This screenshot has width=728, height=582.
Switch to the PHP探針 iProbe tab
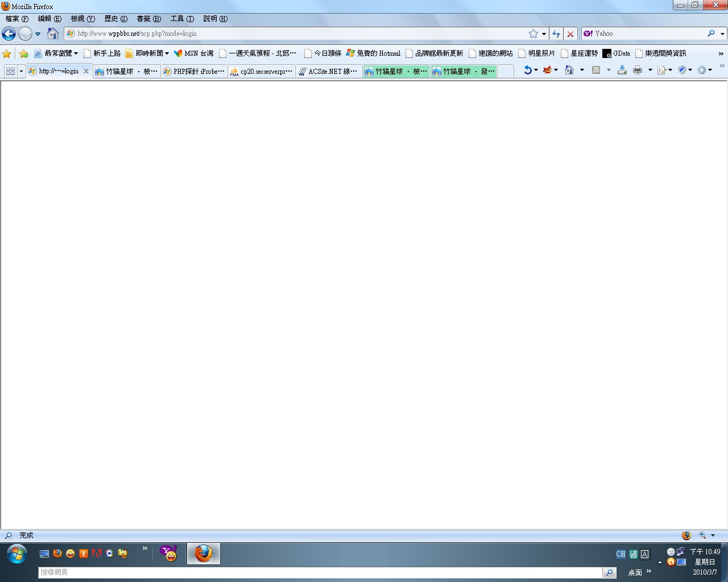click(x=194, y=72)
